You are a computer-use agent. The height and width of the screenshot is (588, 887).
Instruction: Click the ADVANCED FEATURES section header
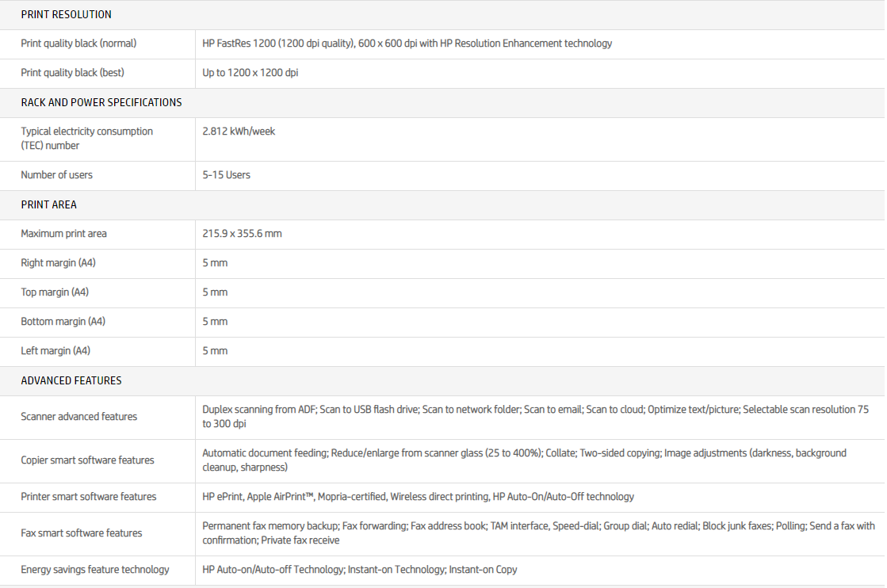tap(71, 380)
